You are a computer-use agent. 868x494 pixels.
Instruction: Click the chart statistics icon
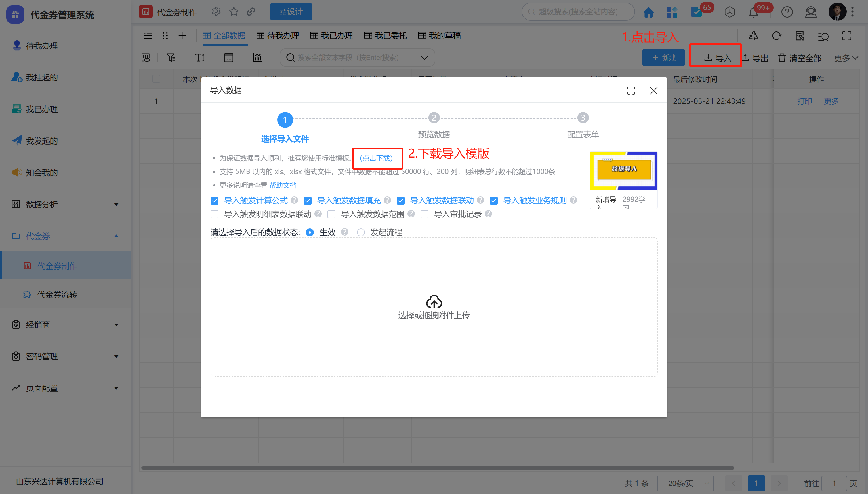[257, 58]
